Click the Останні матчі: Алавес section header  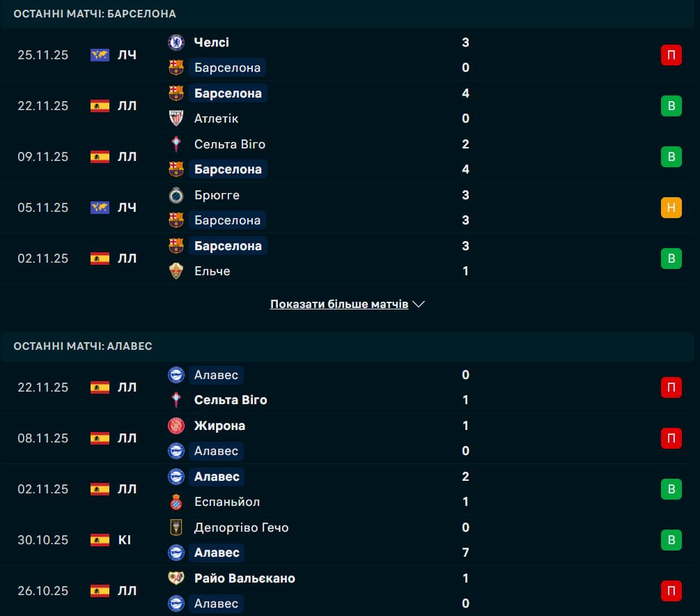[83, 346]
